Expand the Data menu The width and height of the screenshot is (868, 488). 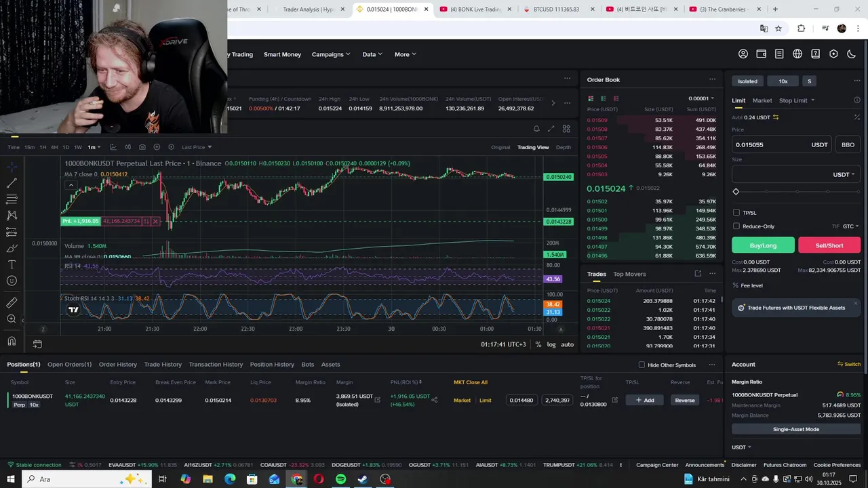coord(372,54)
